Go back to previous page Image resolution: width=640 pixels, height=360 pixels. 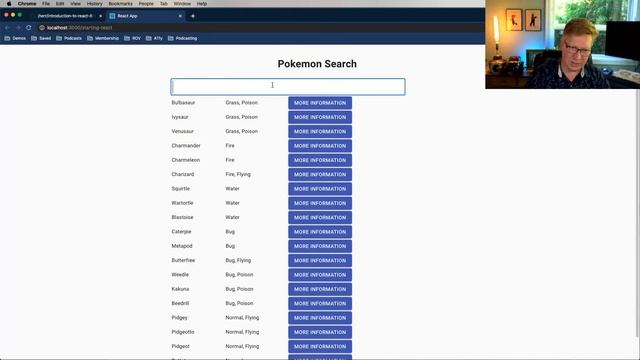click(x=7, y=28)
